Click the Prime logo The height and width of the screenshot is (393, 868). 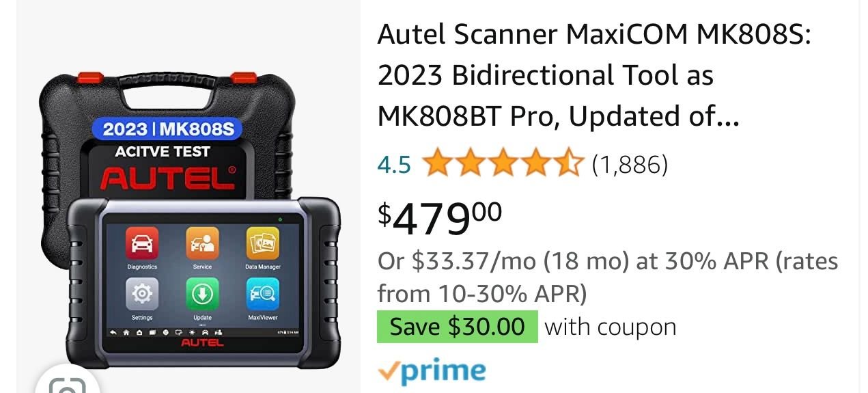click(432, 371)
